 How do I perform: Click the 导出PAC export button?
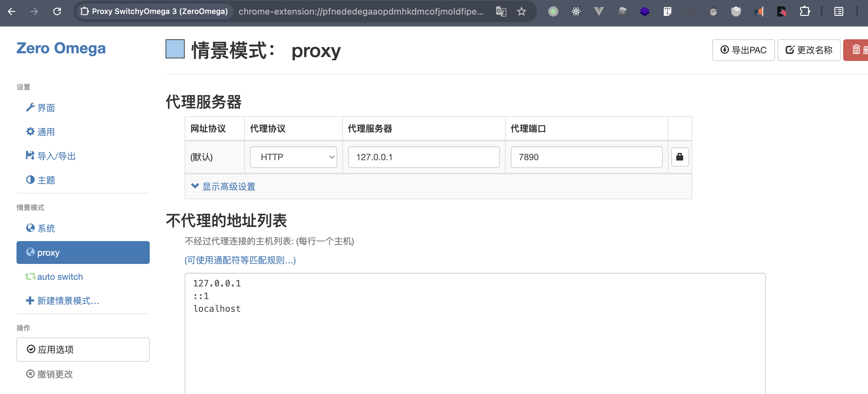pos(743,50)
